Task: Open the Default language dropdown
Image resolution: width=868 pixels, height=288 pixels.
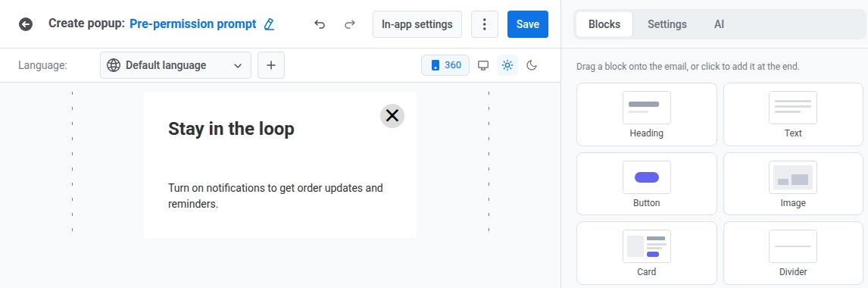Action: point(176,65)
